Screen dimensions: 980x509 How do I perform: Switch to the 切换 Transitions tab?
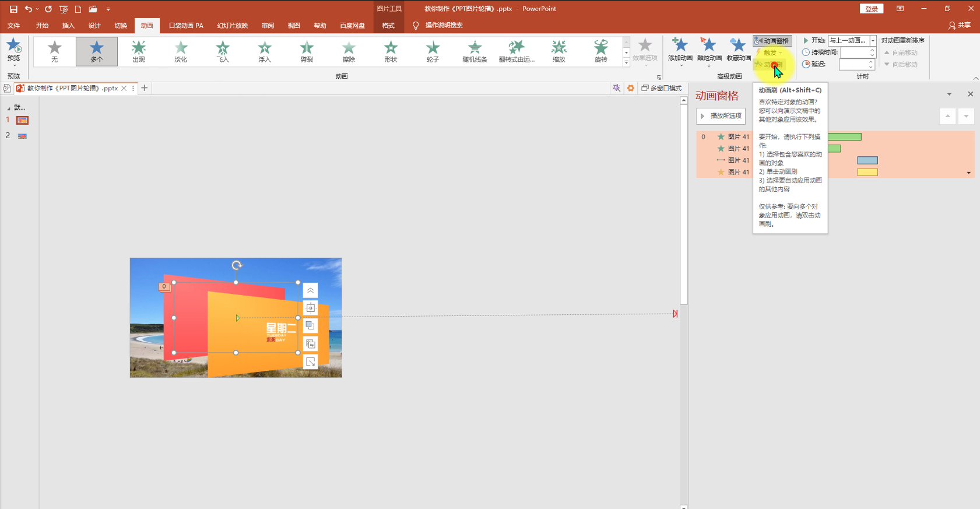point(121,26)
